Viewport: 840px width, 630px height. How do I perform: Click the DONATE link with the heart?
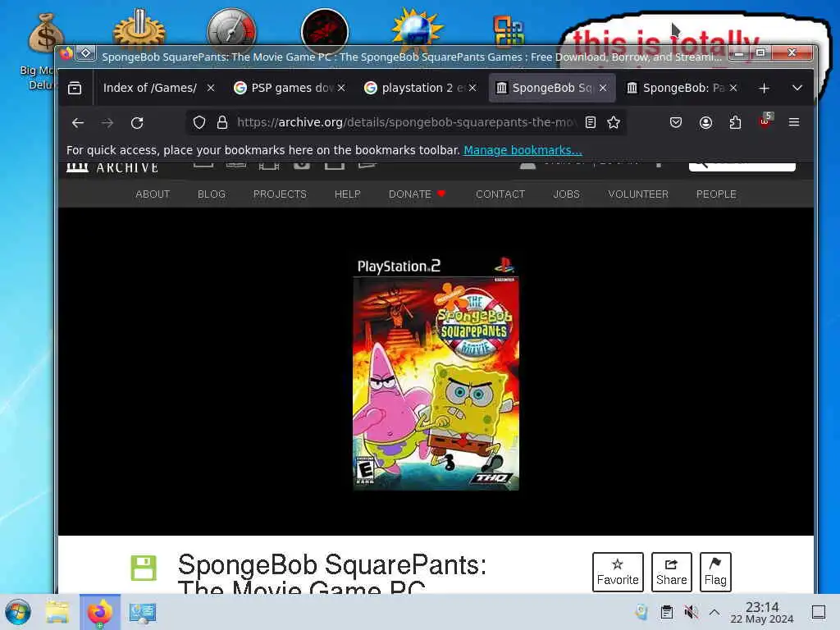tap(417, 194)
